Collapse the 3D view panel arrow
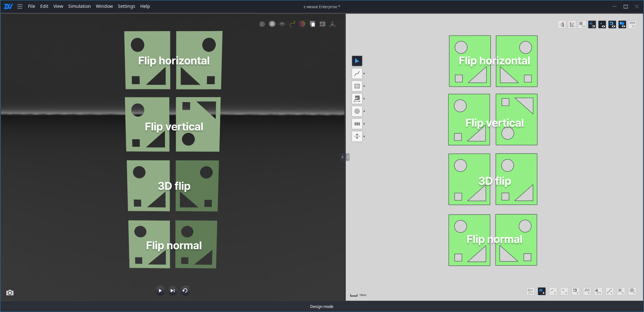644x312 pixels. point(342,157)
